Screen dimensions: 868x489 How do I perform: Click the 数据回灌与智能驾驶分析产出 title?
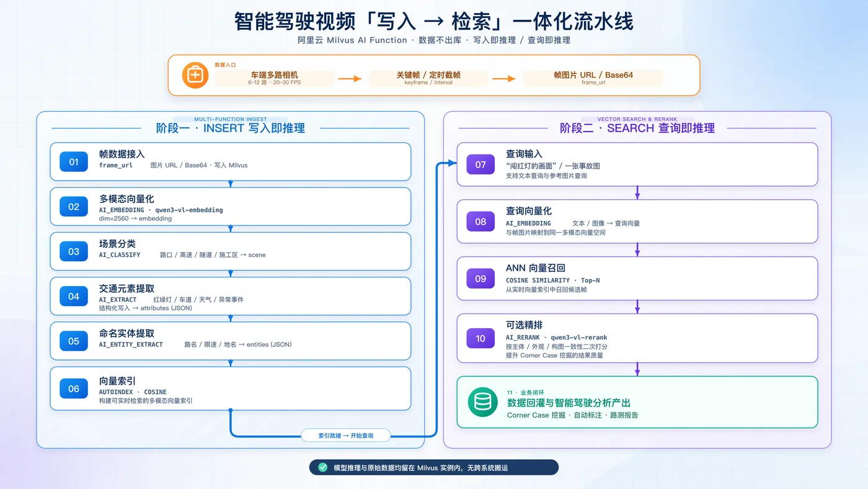[x=569, y=403]
